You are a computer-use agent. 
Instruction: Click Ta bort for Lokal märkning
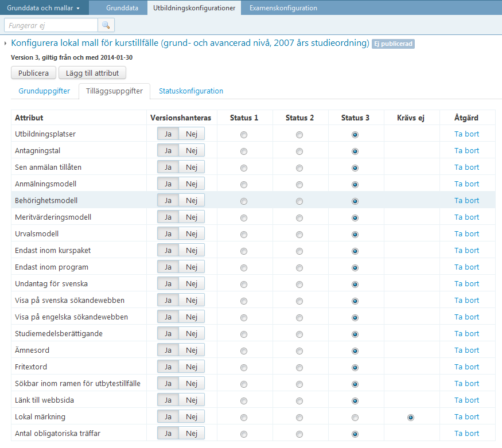(x=466, y=417)
